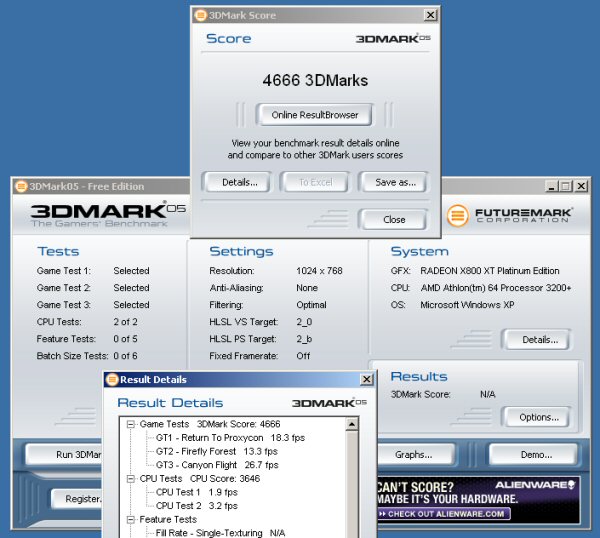The height and width of the screenshot is (538, 600).
Task: Select the Game Tests 3DMark Score: 4666 row
Action: pos(210,424)
